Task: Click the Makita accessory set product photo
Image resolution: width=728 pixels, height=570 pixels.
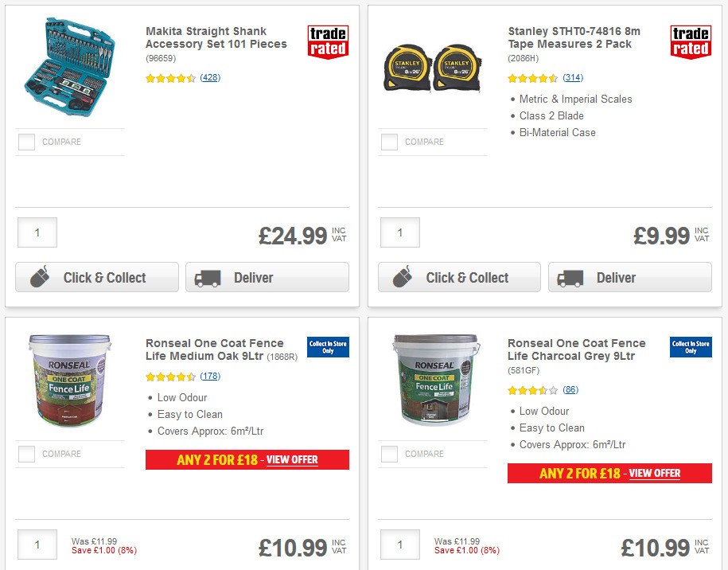Action: point(68,68)
